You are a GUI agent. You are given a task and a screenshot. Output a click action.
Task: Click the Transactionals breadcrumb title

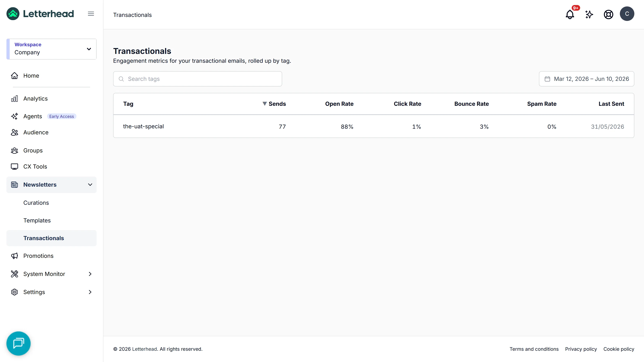click(132, 15)
